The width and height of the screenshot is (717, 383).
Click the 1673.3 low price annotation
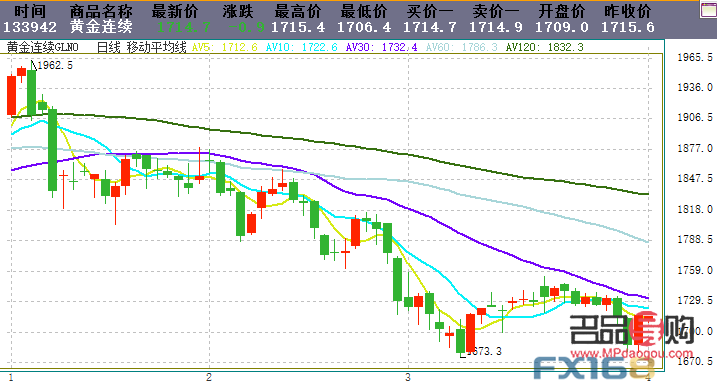[484, 351]
